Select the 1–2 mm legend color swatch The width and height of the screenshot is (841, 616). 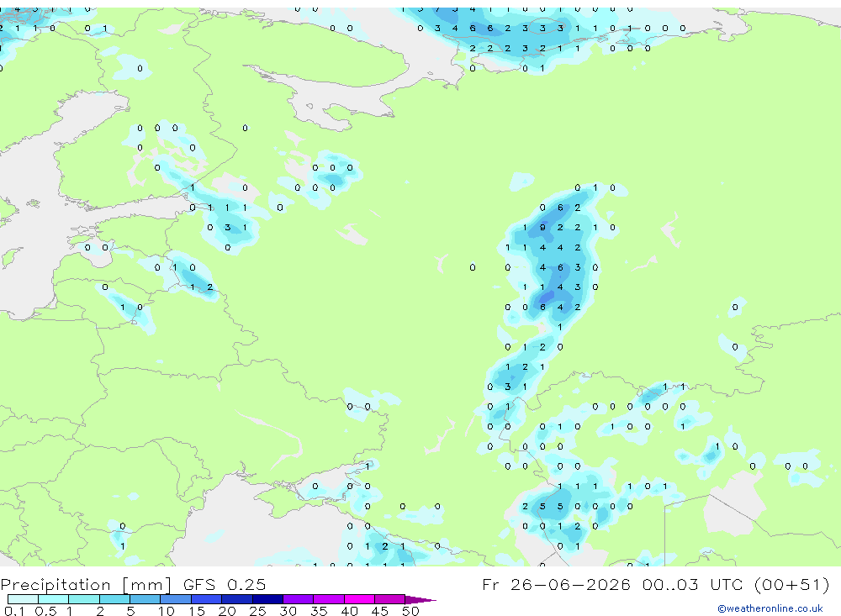83,599
